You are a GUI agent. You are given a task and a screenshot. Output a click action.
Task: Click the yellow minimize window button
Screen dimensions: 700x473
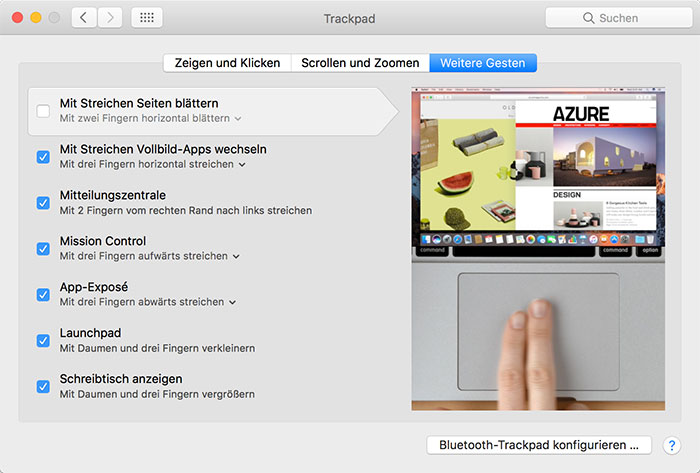click(36, 18)
